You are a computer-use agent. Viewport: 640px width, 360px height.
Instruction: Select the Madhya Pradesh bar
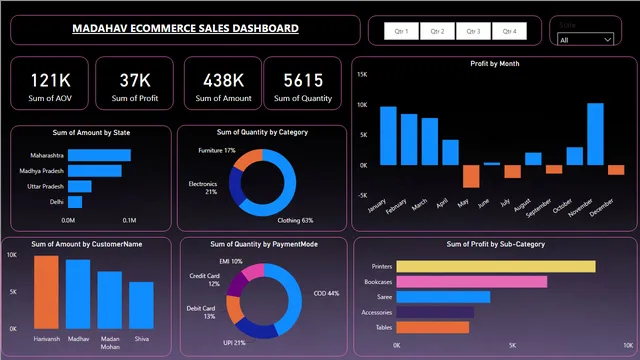click(x=95, y=171)
